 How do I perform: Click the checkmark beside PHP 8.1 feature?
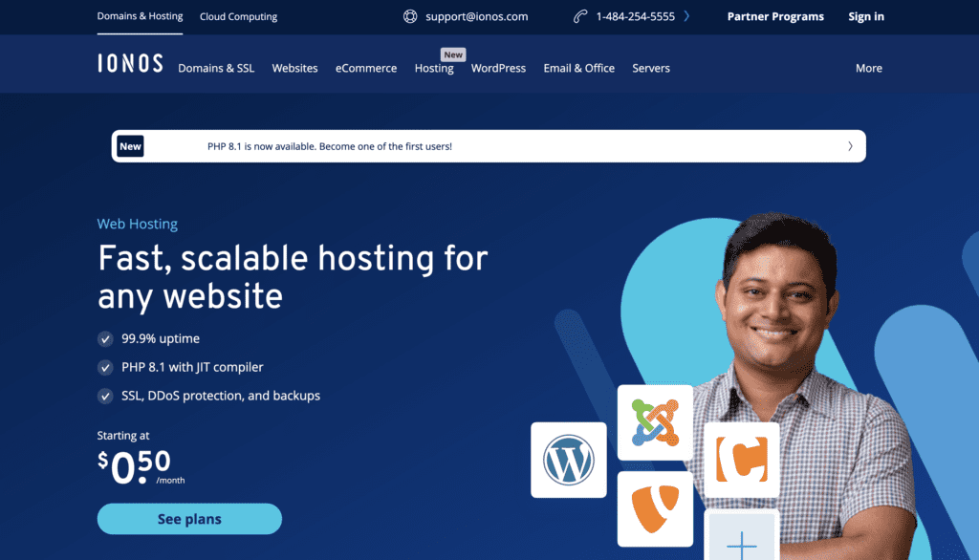(104, 367)
